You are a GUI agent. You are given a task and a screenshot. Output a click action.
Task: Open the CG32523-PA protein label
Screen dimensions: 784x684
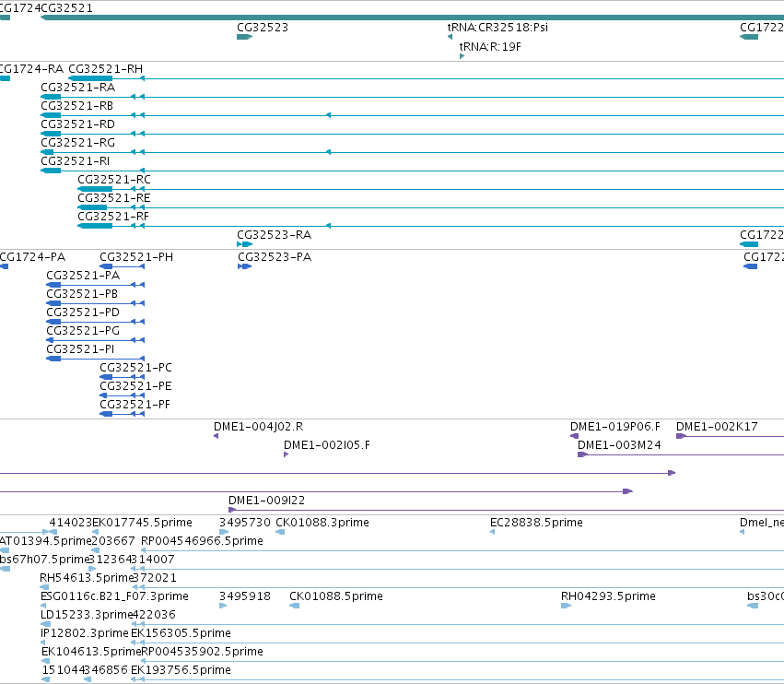click(275, 257)
